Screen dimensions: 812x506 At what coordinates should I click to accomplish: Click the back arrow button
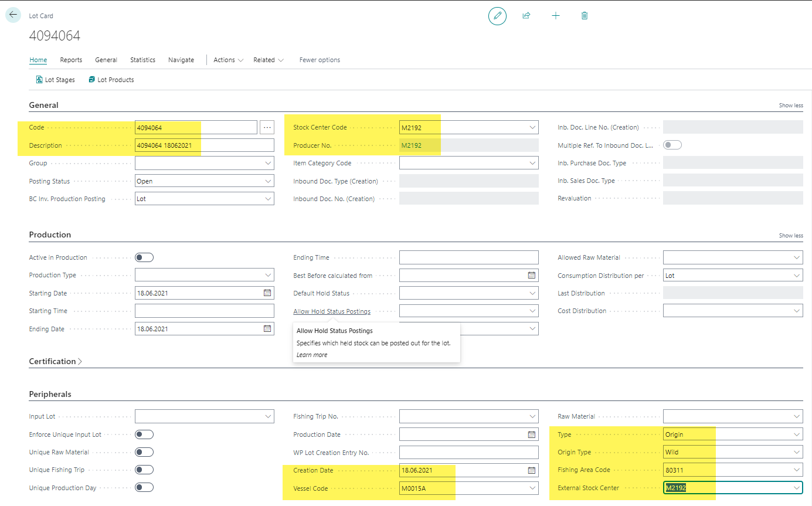13,15
